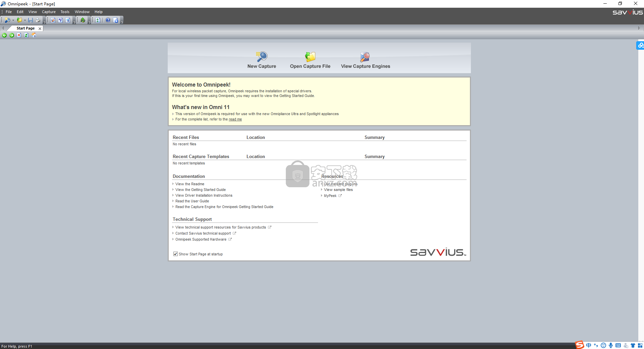
Task: Go forward with the green right arrow
Action: 12,35
